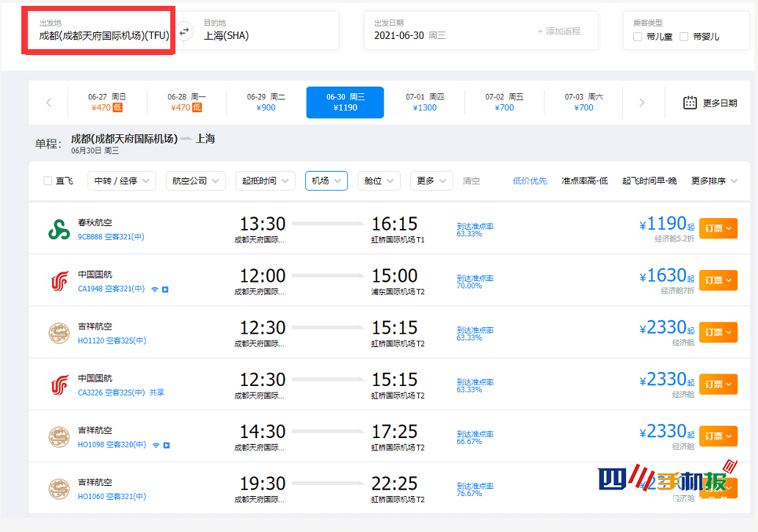
Task: Swap departure and destination cities icon
Action: point(184,32)
